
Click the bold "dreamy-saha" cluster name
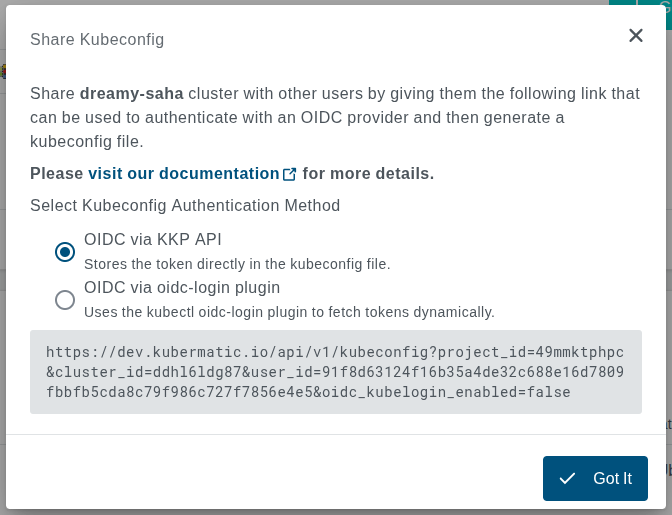tap(132, 93)
